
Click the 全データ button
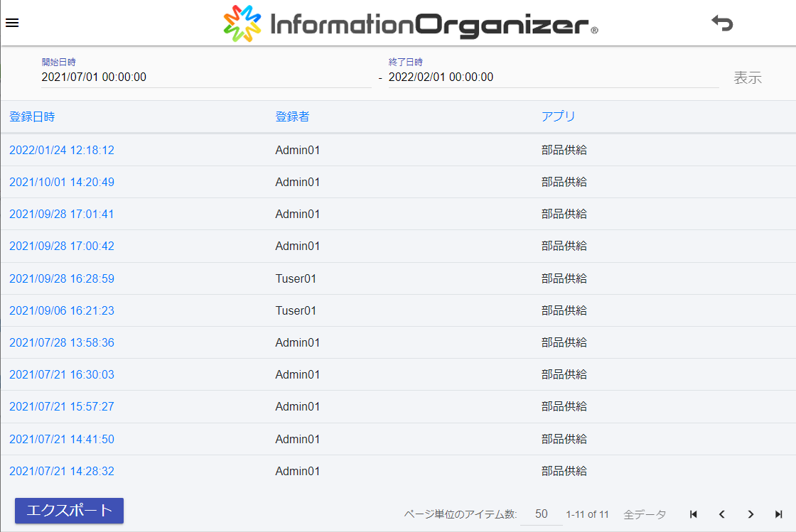(x=645, y=514)
